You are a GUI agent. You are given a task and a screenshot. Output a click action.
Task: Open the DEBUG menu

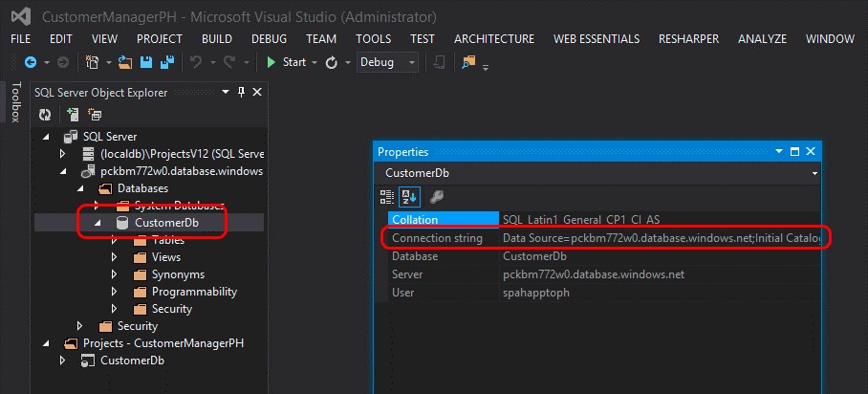(x=269, y=39)
